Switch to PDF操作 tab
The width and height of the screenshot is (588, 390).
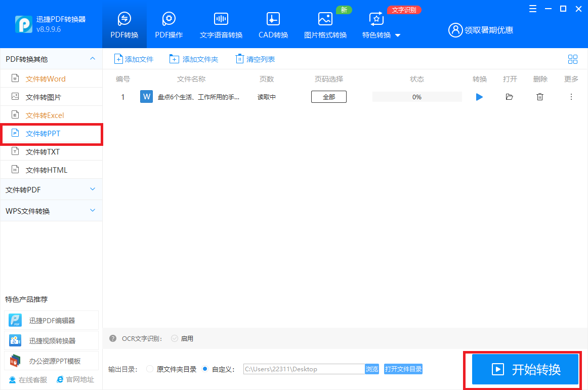point(169,25)
